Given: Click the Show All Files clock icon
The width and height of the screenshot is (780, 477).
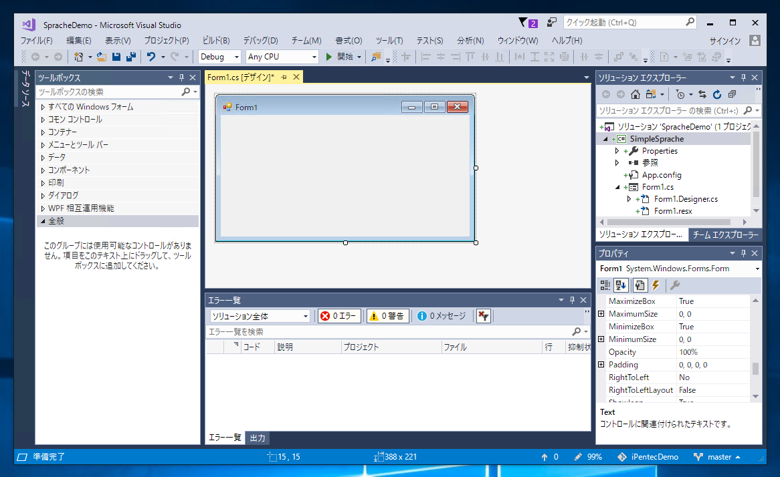Looking at the screenshot, I should [x=681, y=94].
